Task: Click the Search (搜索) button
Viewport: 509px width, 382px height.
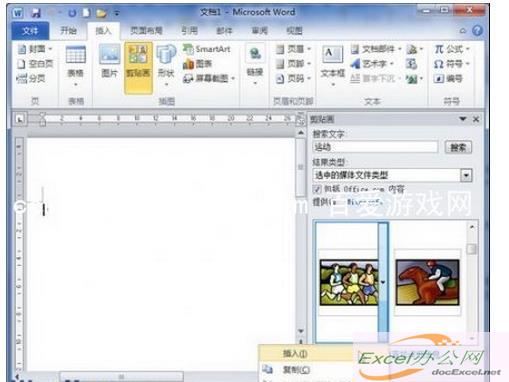Action: (x=458, y=147)
